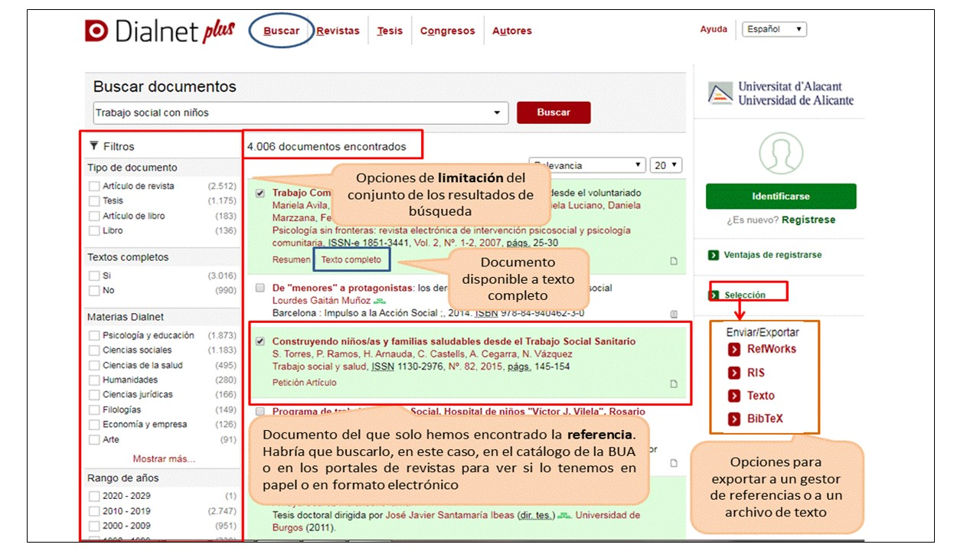Open the Texto completo link

[351, 260]
